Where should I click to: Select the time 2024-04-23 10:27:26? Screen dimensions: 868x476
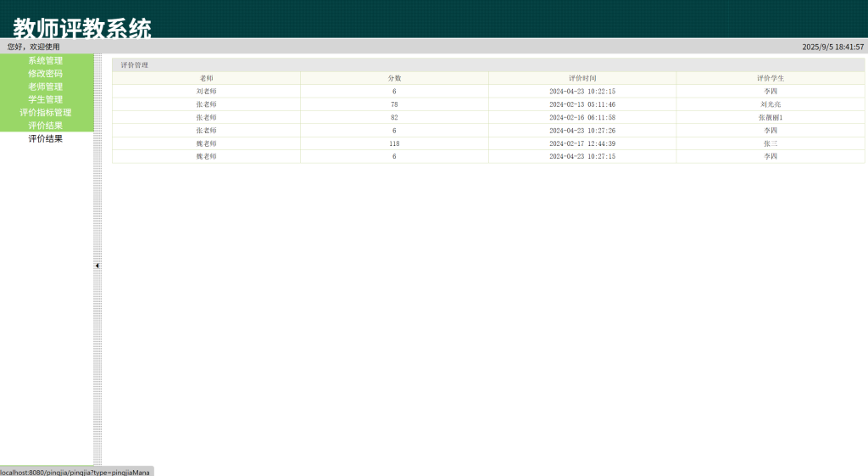point(582,131)
